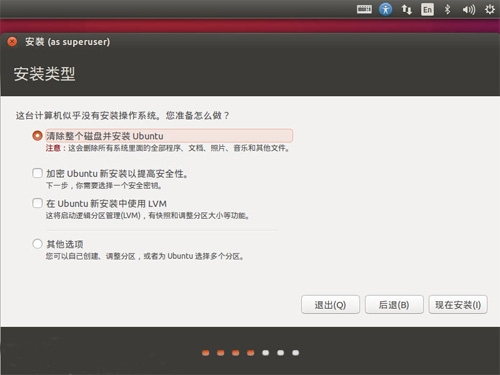Open the sound volume indicator

point(468,10)
